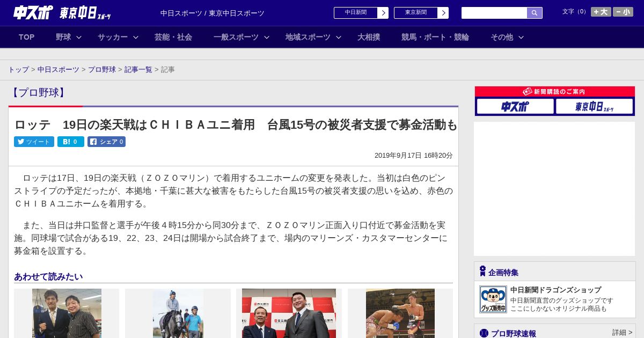Bookmark article with Hatena B! button
644x338 pixels.
click(x=71, y=142)
